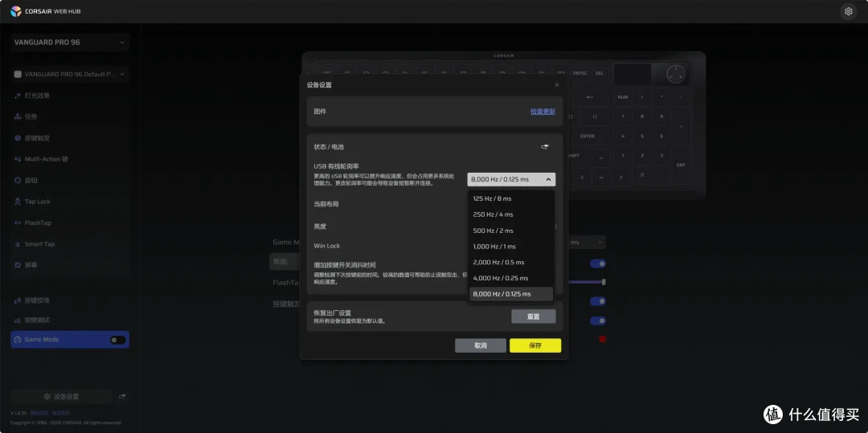Image resolution: width=868 pixels, height=433 pixels.
Task: Click the CORSAIR WEB HUB logo
Action: (x=46, y=11)
